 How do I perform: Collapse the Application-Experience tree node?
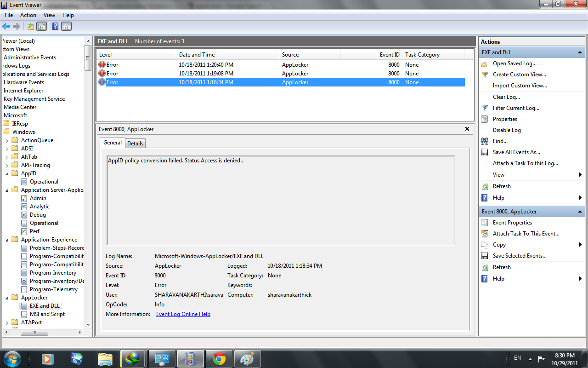(x=7, y=240)
